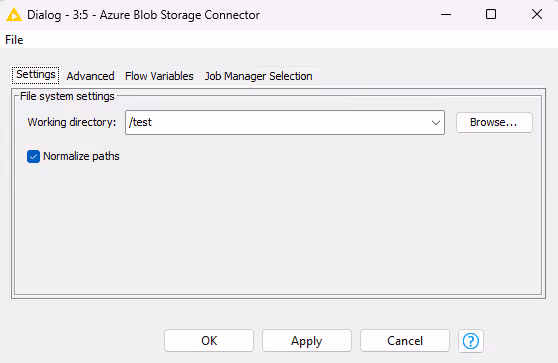Select the Job Manager Selection tab
This screenshot has width=558, height=363.
click(x=258, y=76)
